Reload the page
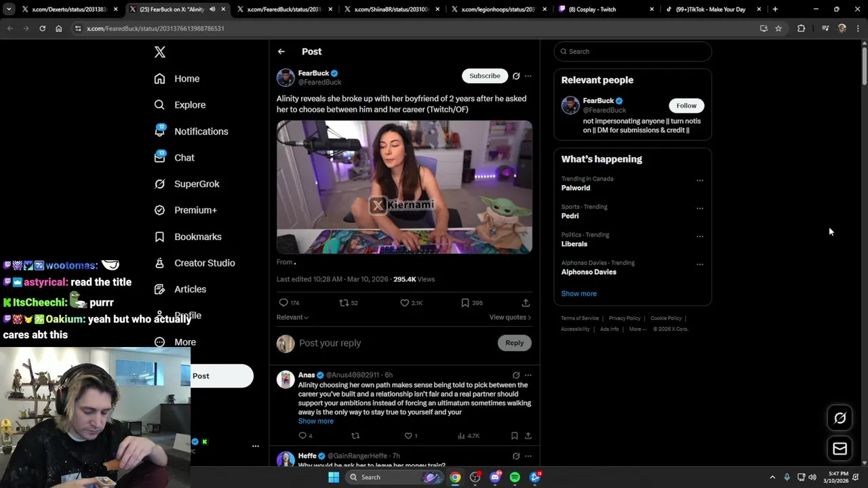This screenshot has width=868, height=488. (42, 28)
